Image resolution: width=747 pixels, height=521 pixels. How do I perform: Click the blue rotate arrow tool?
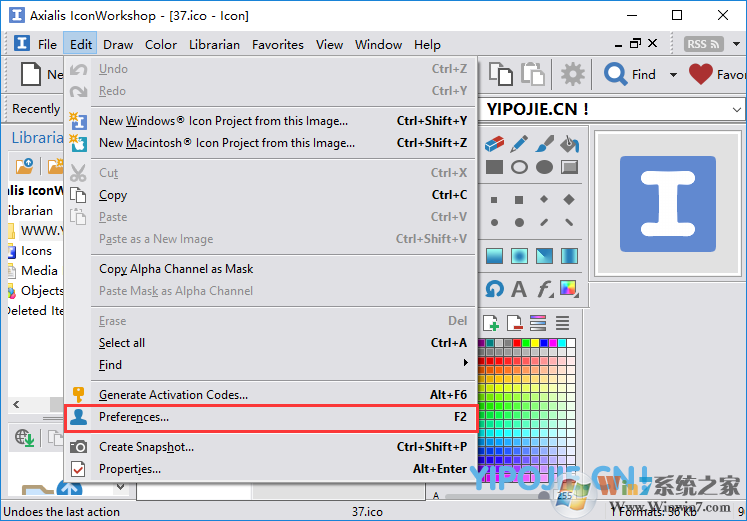(495, 289)
